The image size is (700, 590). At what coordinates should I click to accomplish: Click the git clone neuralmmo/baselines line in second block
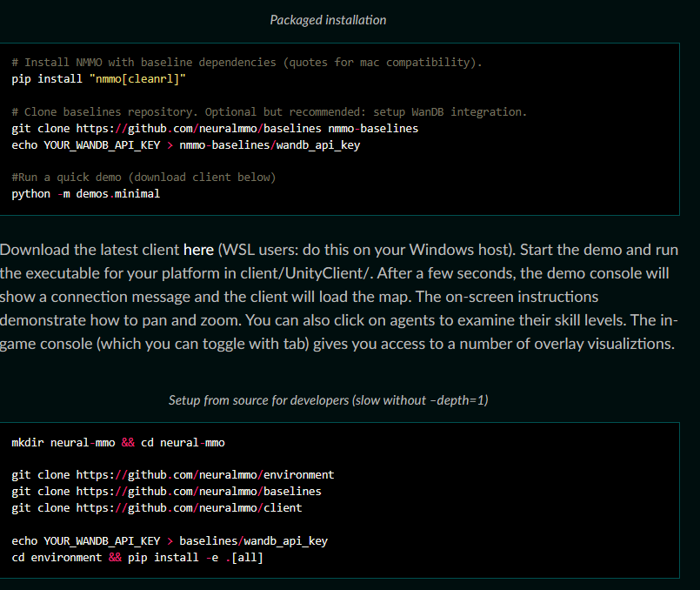pos(166,492)
